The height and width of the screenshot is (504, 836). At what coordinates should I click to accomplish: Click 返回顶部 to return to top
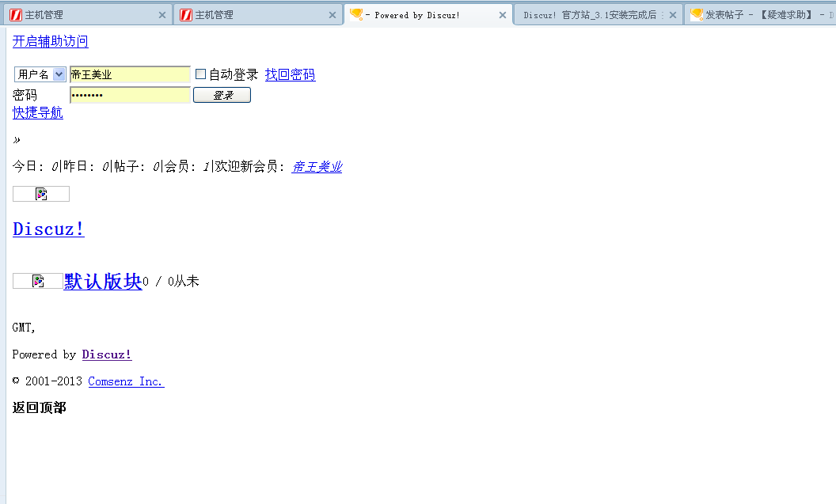coord(40,407)
